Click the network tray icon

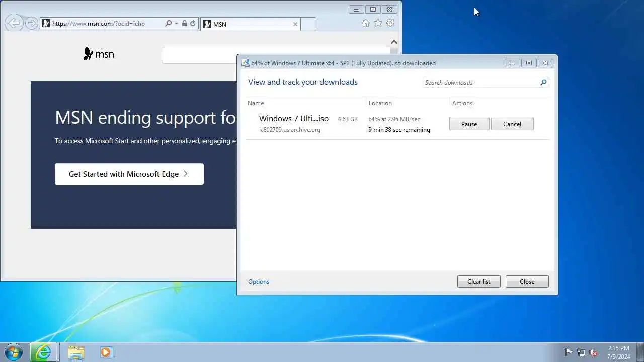pos(581,352)
